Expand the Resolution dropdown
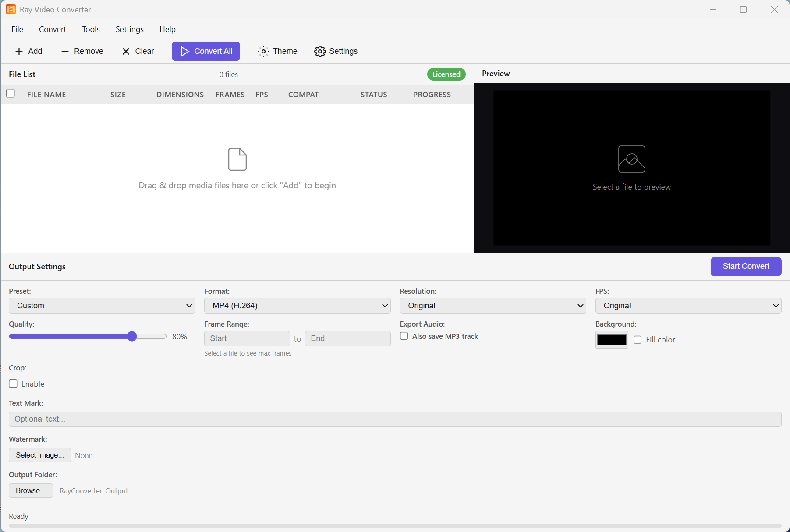Viewport: 790px width, 532px height. click(493, 306)
